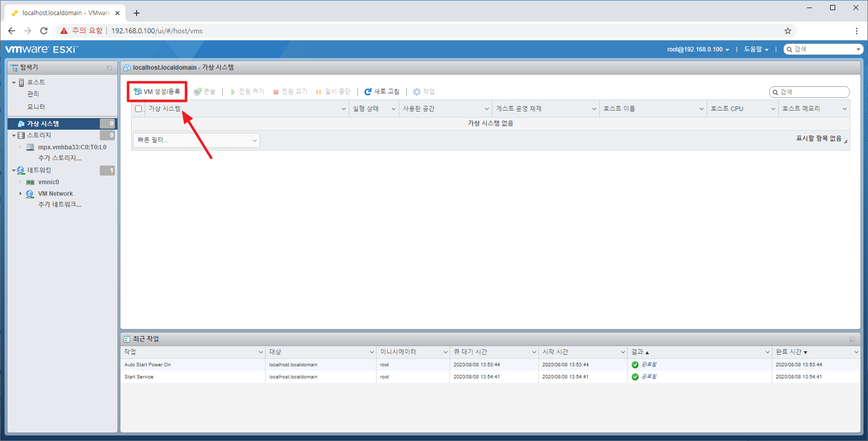Bookmark this page with star icon
Screen dimensions: 868x441
788,31
